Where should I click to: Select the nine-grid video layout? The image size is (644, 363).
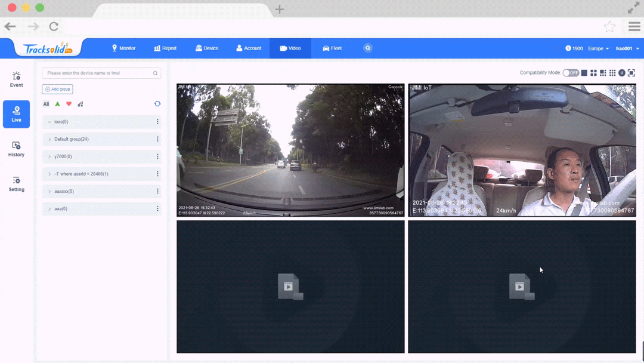[613, 72]
